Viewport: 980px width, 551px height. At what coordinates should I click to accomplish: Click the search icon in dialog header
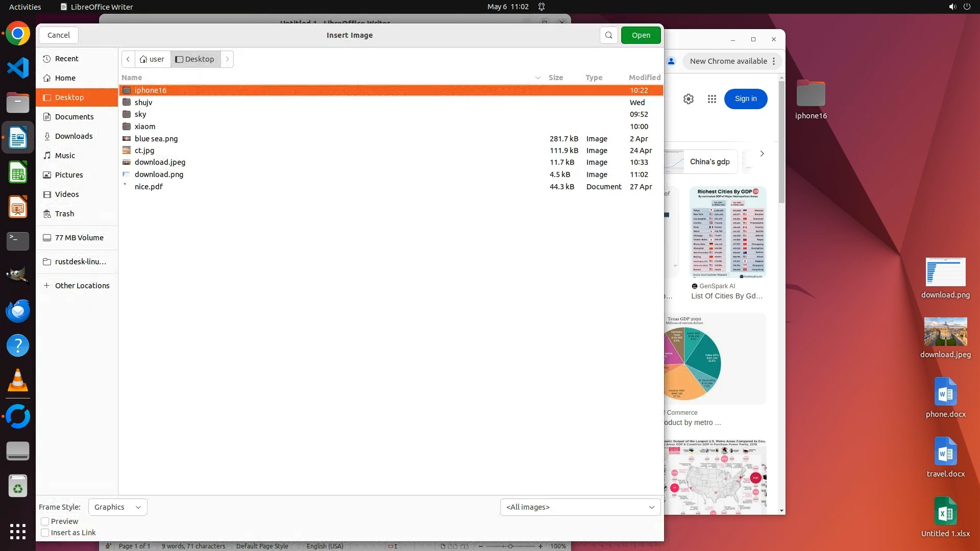click(x=608, y=35)
